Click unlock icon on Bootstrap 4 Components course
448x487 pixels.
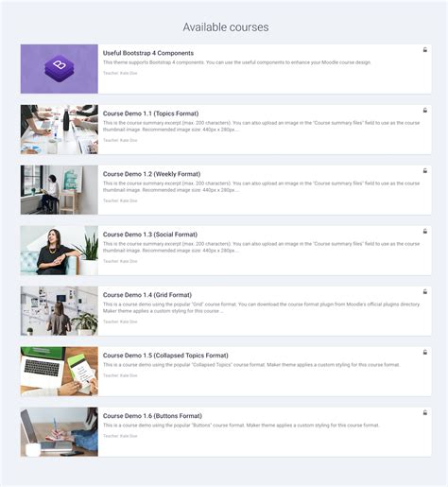[425, 50]
